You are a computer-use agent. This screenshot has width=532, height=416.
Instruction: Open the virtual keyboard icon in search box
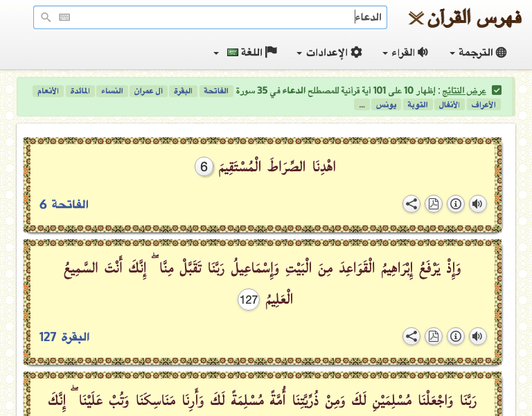click(64, 17)
